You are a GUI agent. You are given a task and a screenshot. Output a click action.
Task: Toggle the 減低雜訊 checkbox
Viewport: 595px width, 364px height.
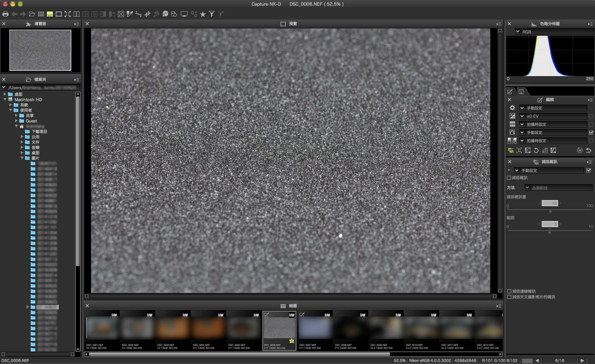pos(509,178)
